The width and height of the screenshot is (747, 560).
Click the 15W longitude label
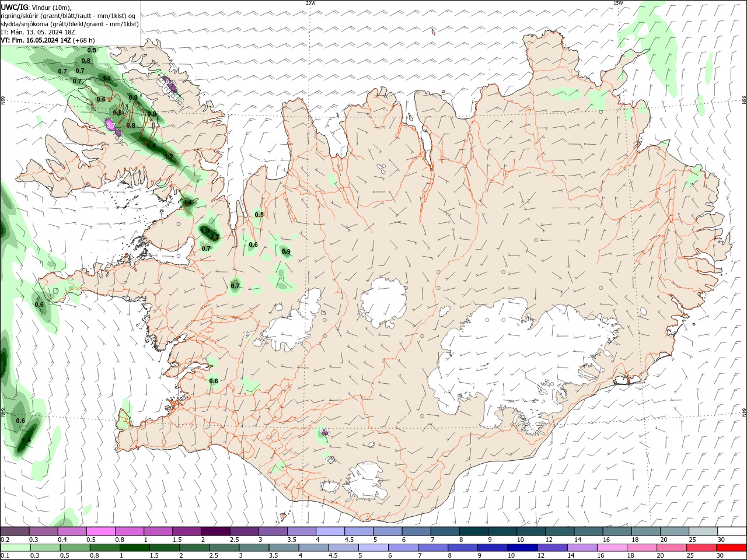pyautogui.click(x=618, y=3)
